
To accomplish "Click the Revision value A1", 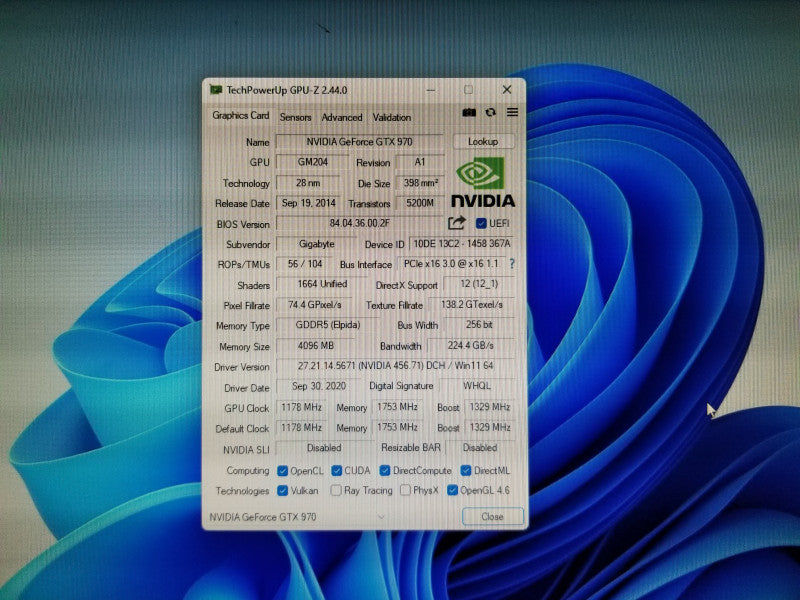I will coord(419,162).
